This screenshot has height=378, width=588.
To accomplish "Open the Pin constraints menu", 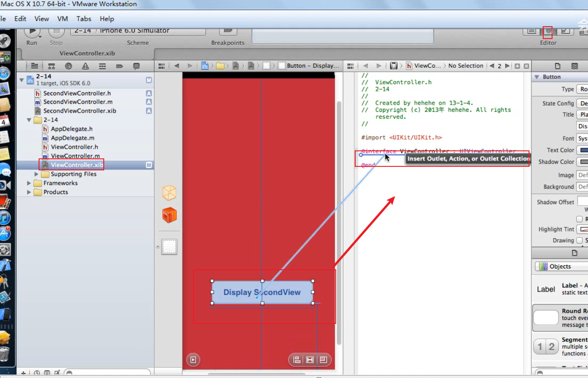I will click(x=310, y=360).
